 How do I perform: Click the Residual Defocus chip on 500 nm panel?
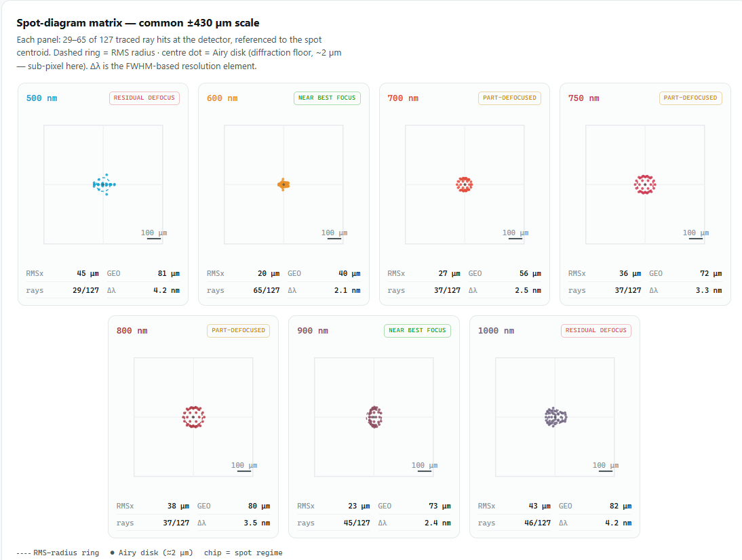pyautogui.click(x=144, y=98)
